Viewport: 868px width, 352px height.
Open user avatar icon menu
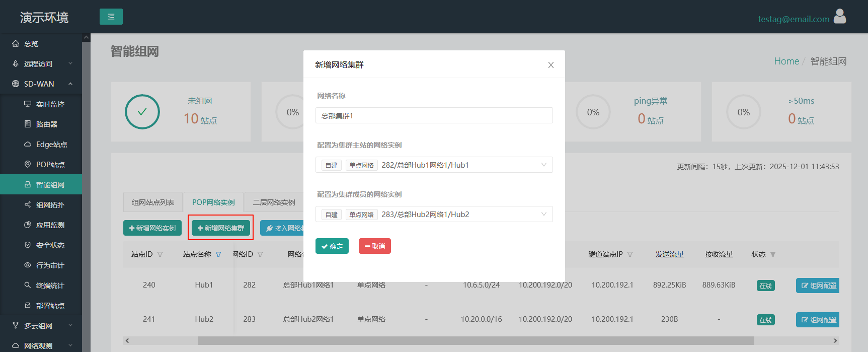[x=840, y=16]
